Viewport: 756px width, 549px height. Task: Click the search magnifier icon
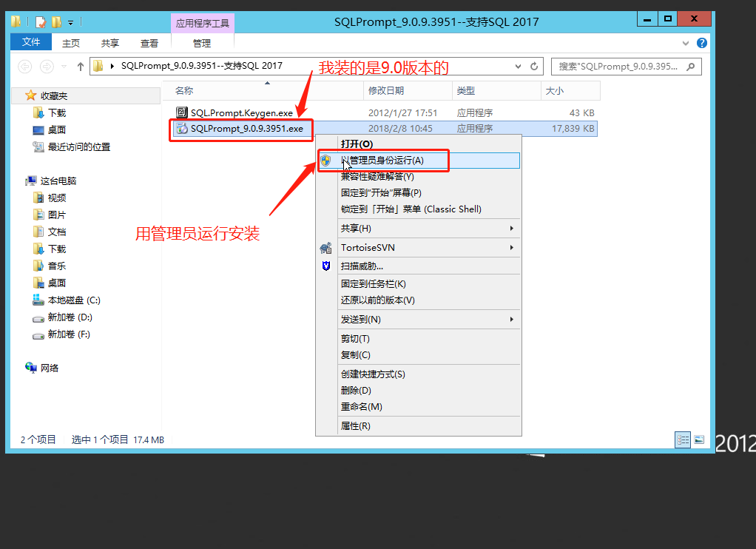pyautogui.click(x=691, y=67)
